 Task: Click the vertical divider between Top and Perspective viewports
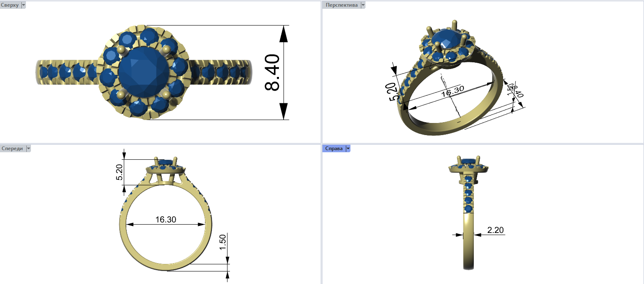tap(321, 71)
